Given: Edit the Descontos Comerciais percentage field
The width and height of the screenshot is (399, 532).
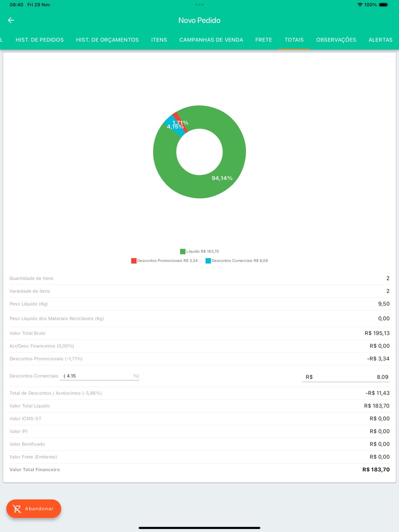Looking at the screenshot, I should (x=99, y=376).
